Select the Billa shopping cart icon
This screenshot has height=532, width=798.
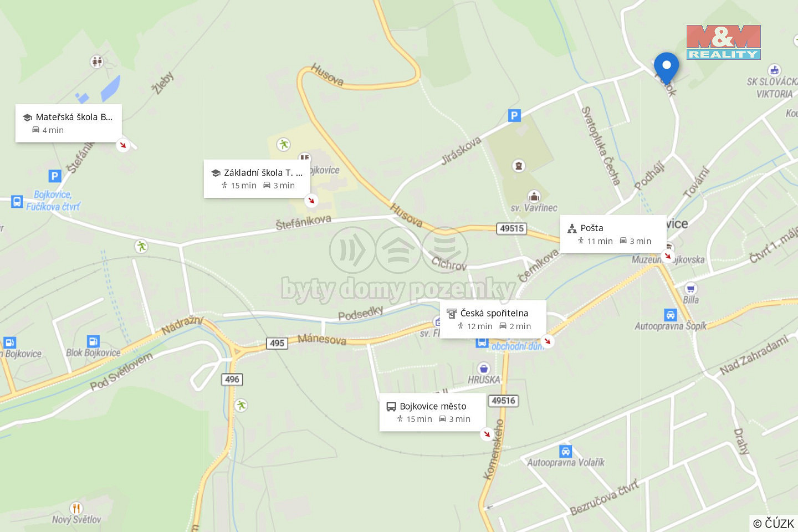[690, 288]
